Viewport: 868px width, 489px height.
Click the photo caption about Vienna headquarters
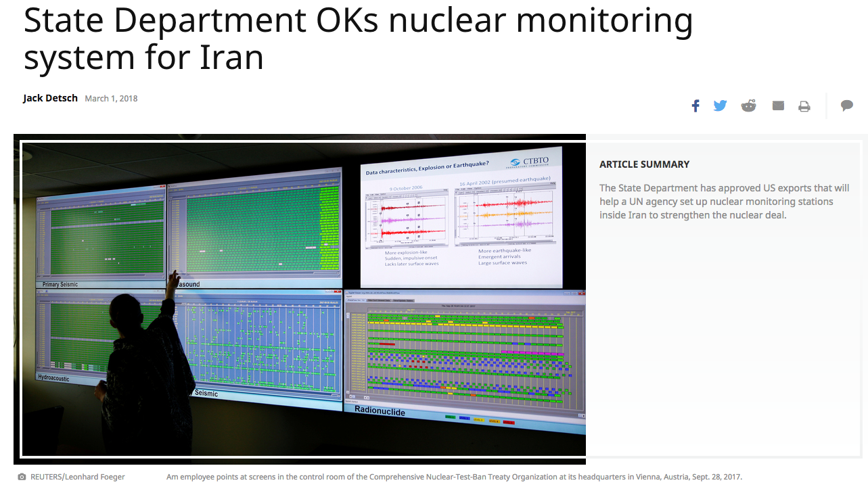point(454,477)
